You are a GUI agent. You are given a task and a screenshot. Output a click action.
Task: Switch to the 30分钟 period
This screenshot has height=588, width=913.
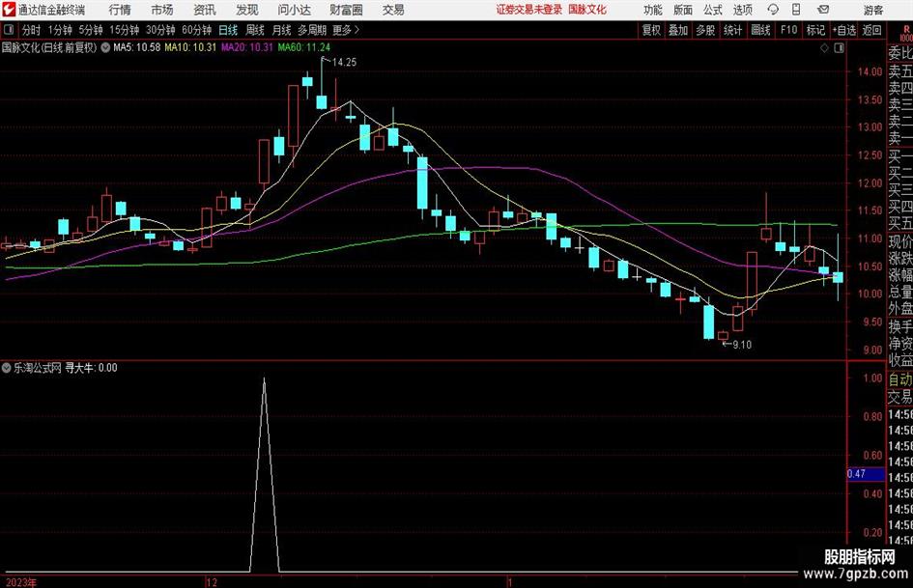click(x=160, y=30)
